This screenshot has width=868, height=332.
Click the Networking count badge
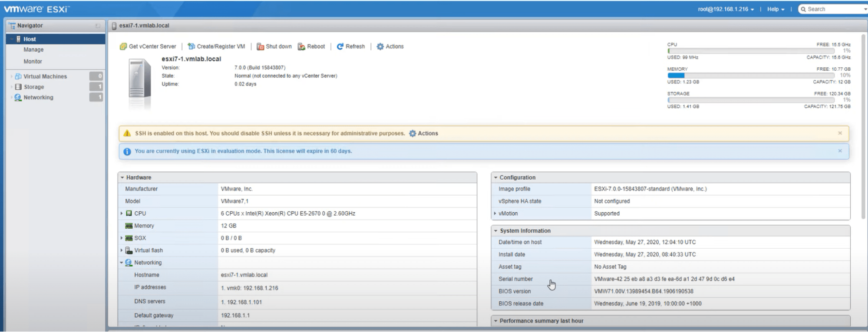[96, 97]
